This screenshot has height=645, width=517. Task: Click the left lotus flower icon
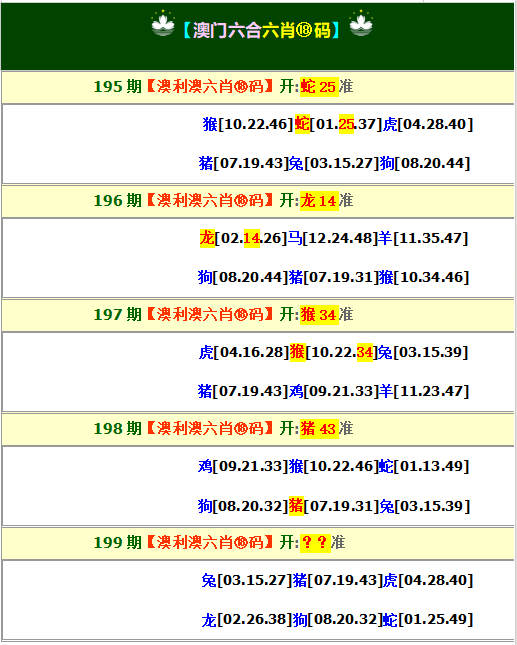(163, 24)
